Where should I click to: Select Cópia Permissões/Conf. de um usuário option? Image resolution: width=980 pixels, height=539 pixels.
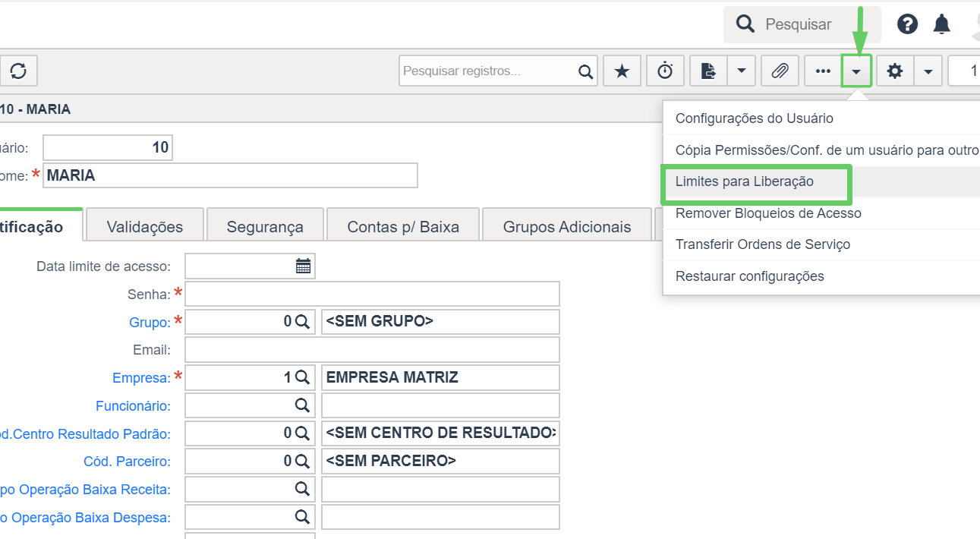coord(821,150)
